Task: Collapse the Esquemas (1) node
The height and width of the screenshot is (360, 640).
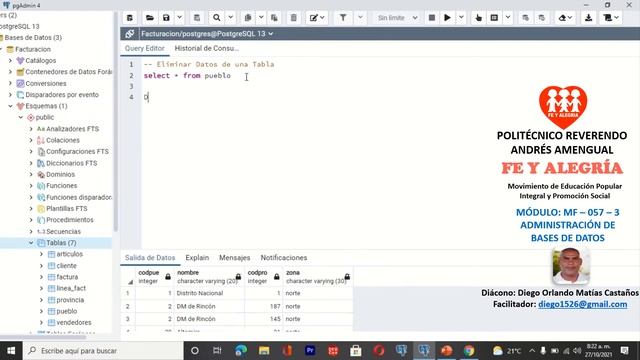Action: pyautogui.click(x=10, y=106)
